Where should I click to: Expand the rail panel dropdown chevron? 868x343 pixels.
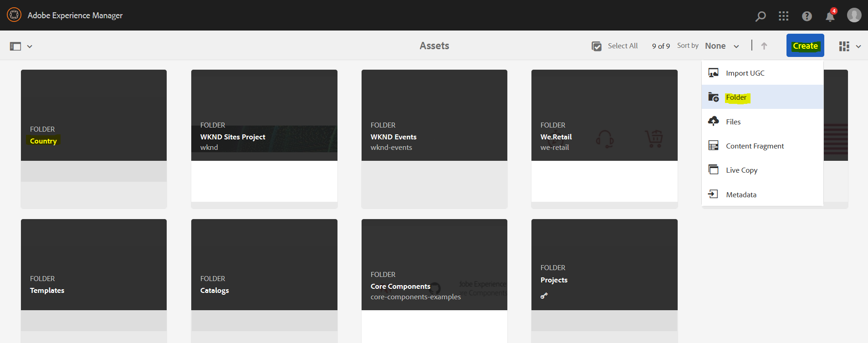click(30, 46)
